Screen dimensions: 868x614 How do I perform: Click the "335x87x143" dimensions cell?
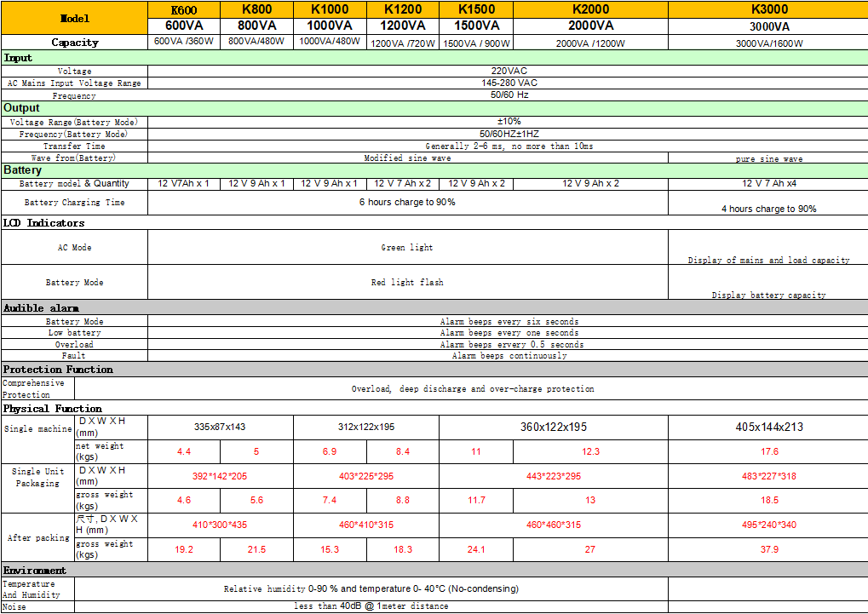point(220,427)
